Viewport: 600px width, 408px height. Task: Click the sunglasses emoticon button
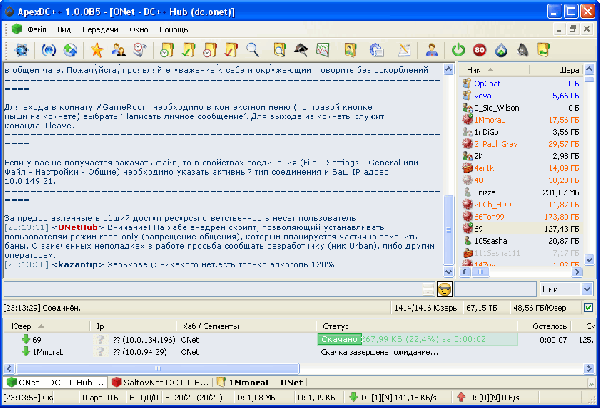point(445,289)
